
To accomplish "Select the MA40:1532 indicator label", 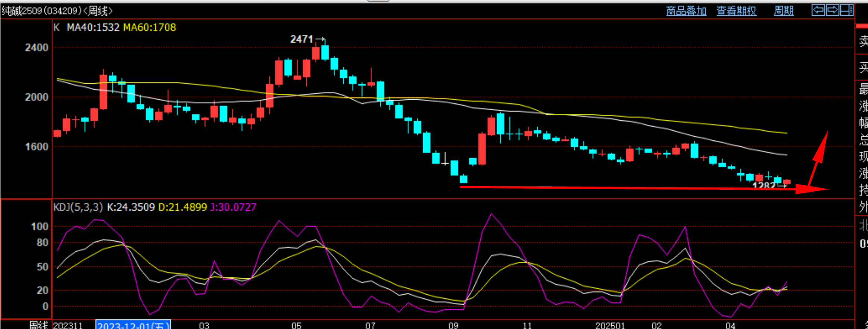I will [x=93, y=27].
